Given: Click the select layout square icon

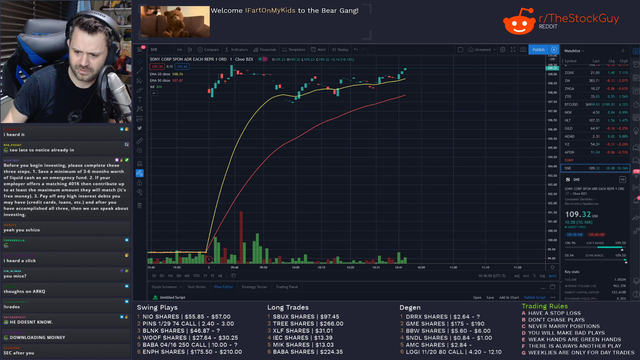Looking at the screenshot, I should point(460,49).
